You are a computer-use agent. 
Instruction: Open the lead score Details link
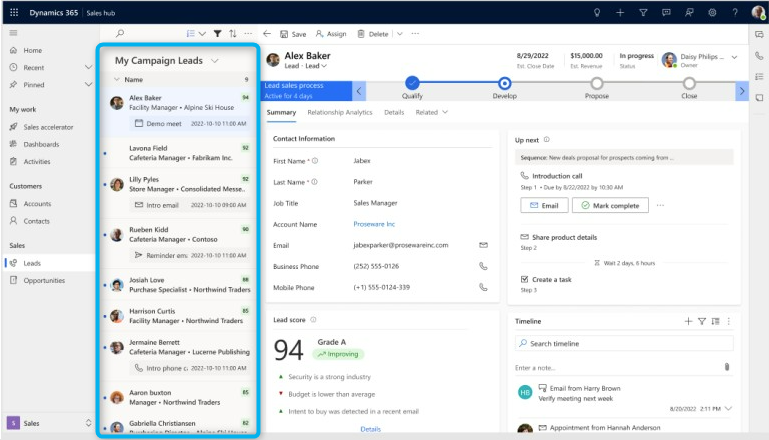(370, 429)
